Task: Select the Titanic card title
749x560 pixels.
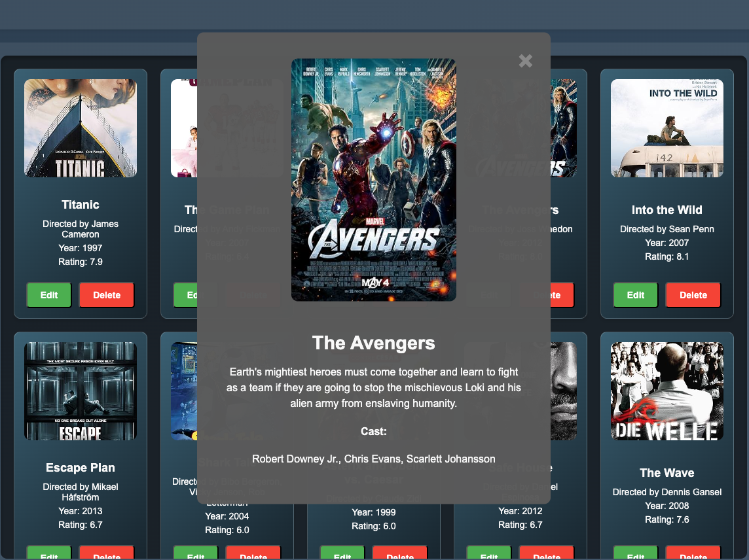Action: tap(81, 205)
